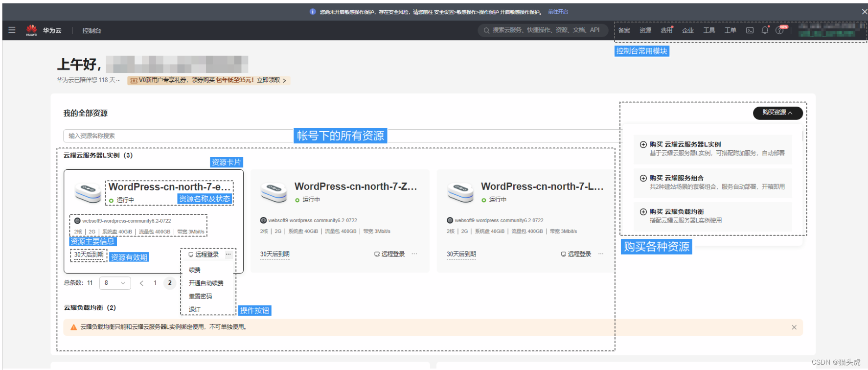Open 工具 in the top navigation
The height and width of the screenshot is (370, 868).
click(x=709, y=30)
